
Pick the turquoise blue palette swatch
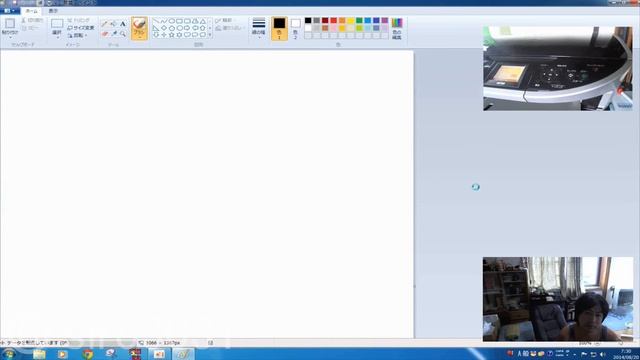368,20
